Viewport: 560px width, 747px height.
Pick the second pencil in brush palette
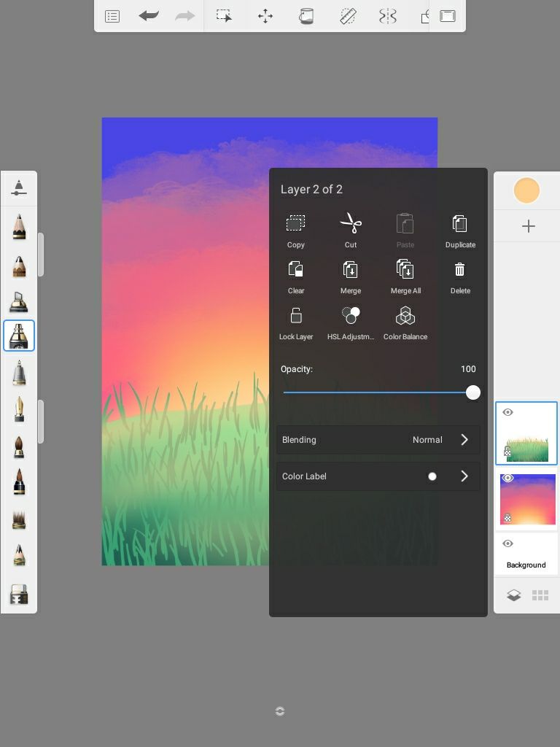19,267
